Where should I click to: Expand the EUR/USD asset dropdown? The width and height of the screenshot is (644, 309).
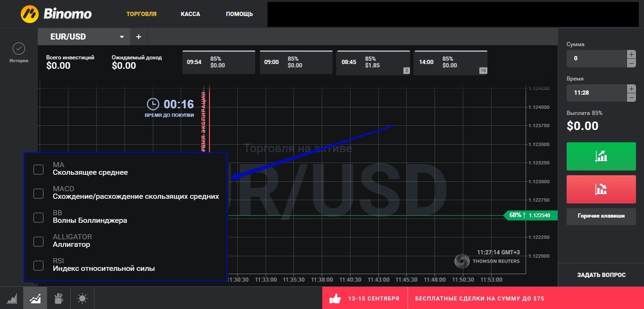tap(122, 37)
